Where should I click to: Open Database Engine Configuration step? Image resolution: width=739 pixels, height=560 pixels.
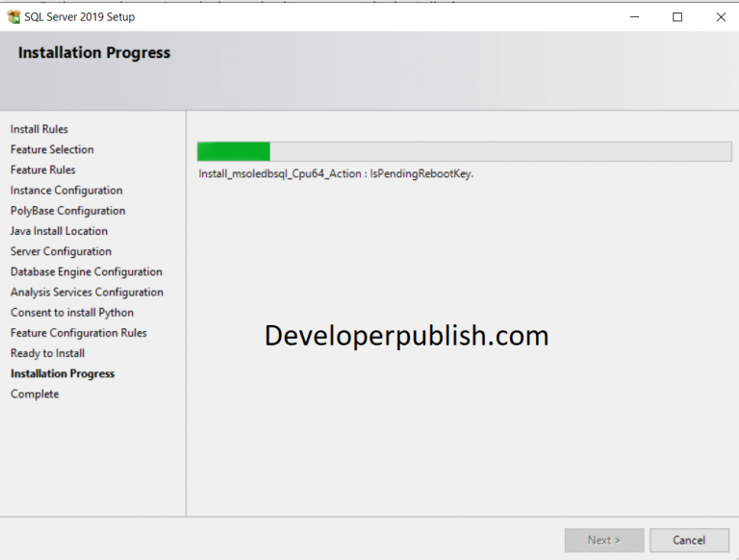click(87, 272)
